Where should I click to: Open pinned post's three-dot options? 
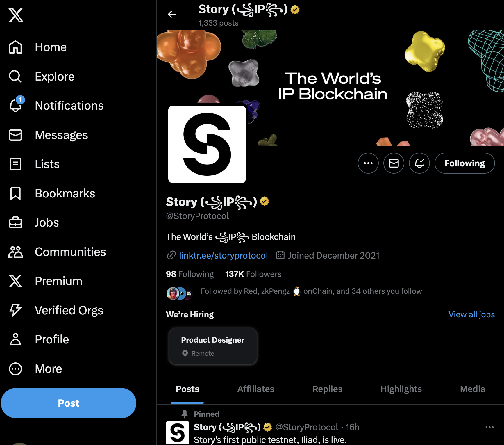click(x=490, y=427)
